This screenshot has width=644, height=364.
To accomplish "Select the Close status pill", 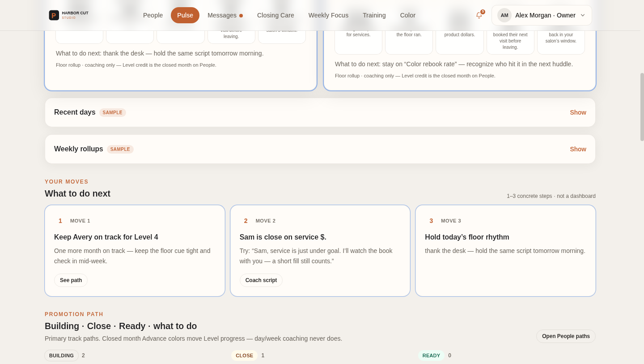I will 244,355.
